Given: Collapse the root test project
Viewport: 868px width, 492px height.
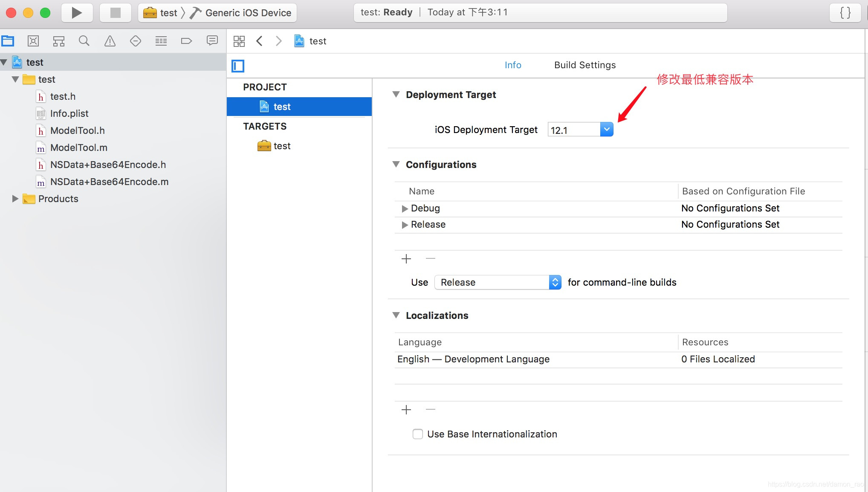Looking at the screenshot, I should coord(4,62).
